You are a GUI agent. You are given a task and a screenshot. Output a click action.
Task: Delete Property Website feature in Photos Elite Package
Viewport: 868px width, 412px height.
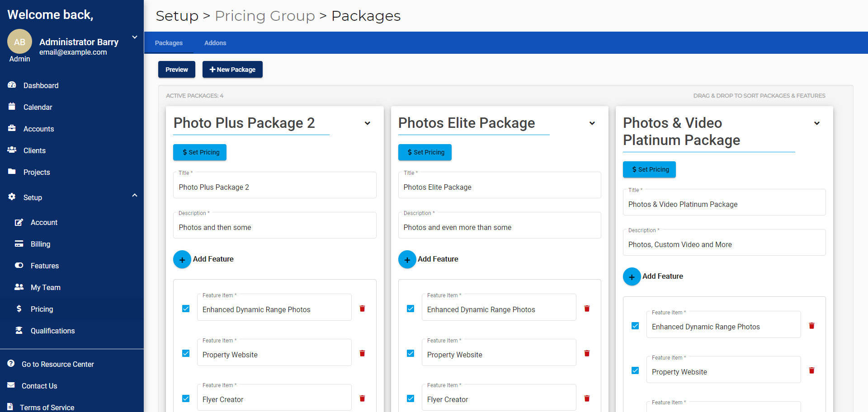587,353
